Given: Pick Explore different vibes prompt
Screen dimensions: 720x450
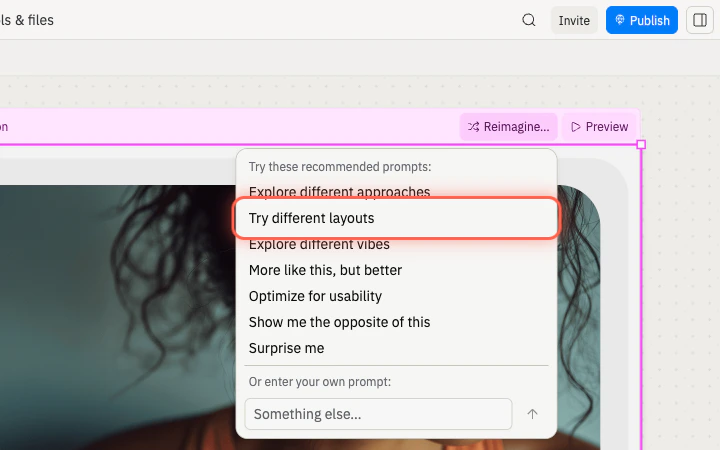Looking at the screenshot, I should click(x=319, y=244).
